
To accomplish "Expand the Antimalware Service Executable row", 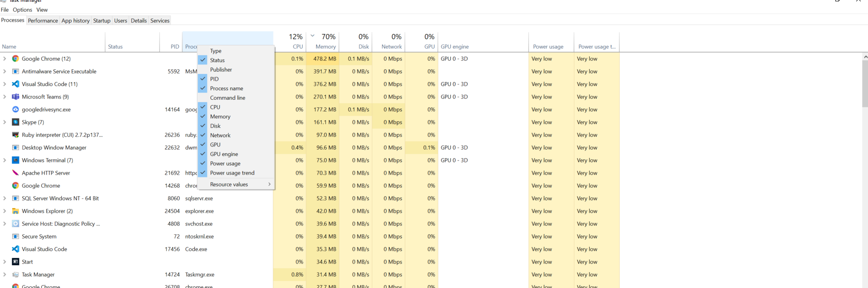I will [x=5, y=71].
